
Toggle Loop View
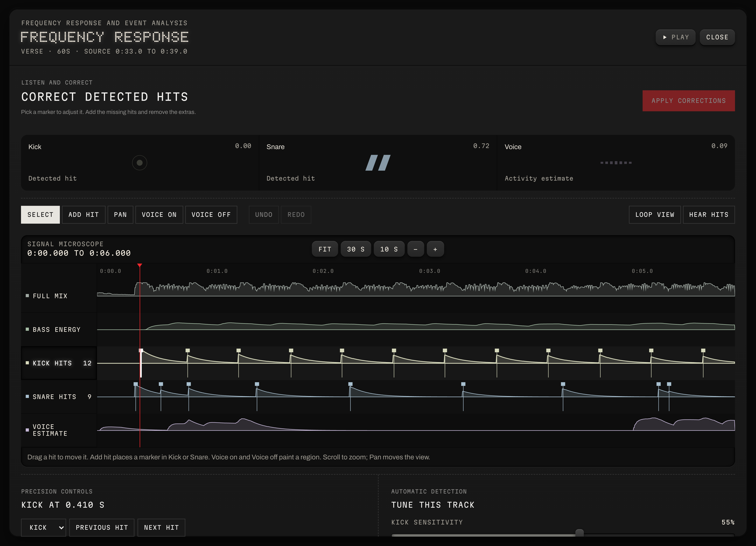(655, 215)
